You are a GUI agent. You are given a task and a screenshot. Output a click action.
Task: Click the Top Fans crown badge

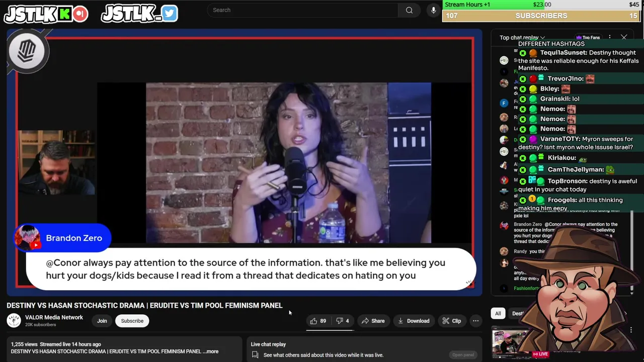point(588,38)
